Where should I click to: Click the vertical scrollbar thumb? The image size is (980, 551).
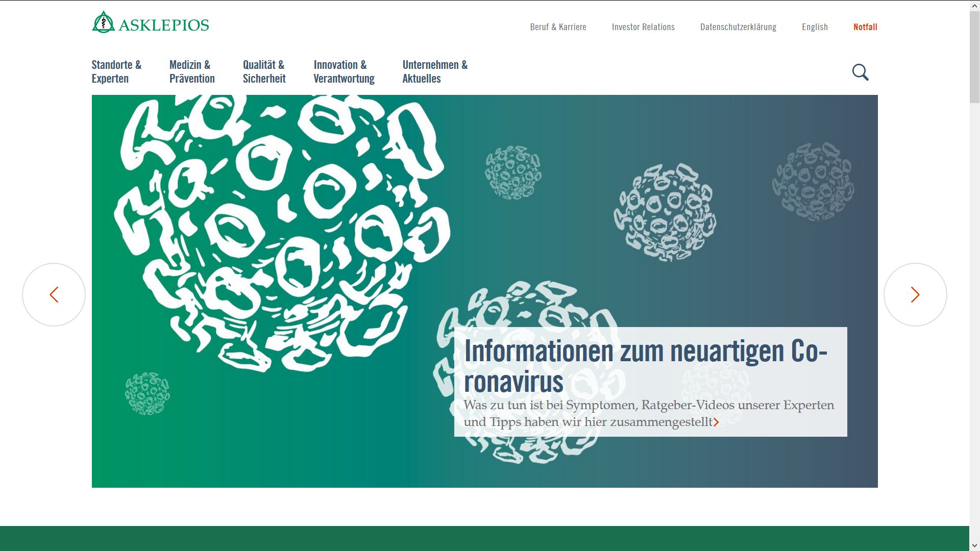pos(974,56)
